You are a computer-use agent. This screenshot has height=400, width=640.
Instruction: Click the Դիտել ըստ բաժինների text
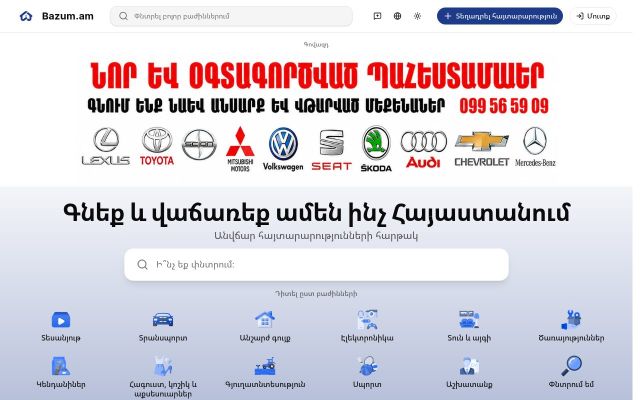(x=316, y=293)
